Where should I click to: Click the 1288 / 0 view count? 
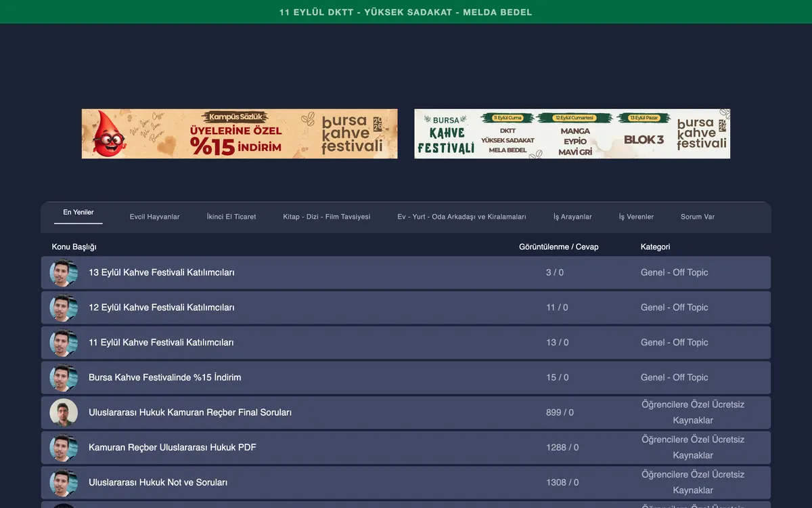tap(562, 448)
